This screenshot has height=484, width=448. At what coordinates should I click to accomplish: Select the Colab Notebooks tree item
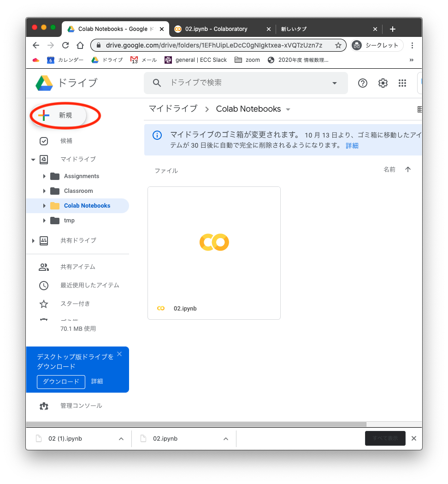coord(78,206)
